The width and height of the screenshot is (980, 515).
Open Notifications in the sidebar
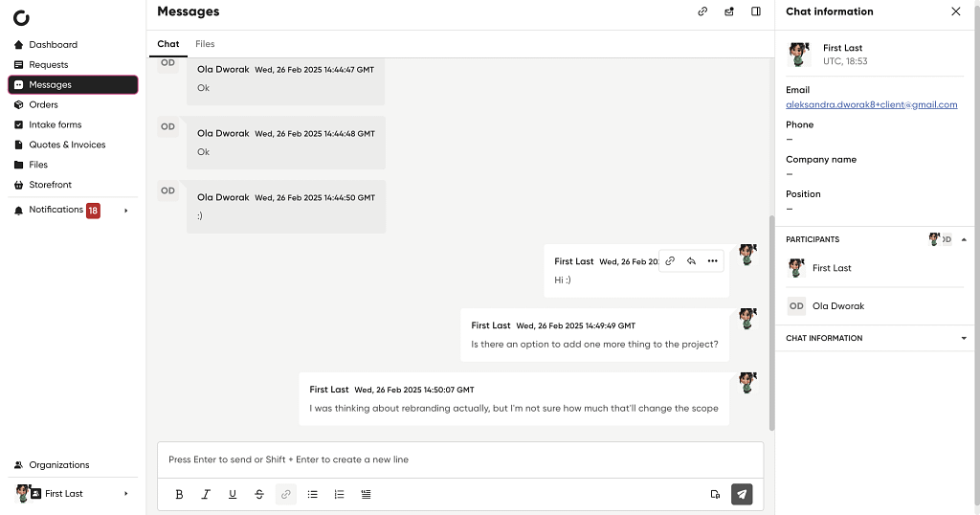coord(56,210)
